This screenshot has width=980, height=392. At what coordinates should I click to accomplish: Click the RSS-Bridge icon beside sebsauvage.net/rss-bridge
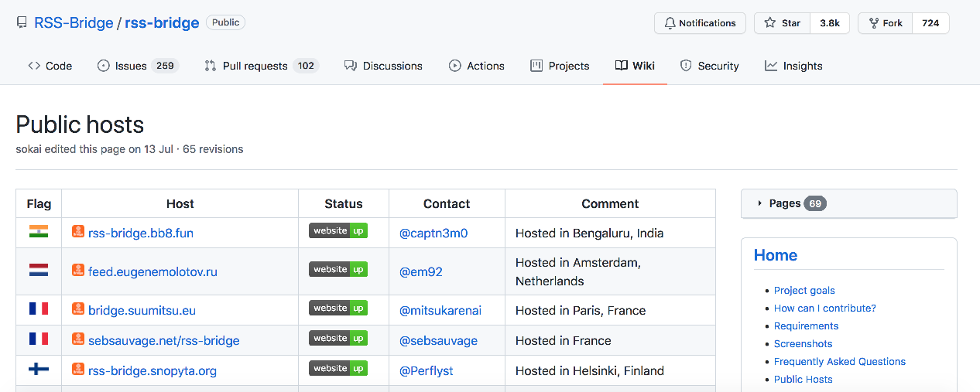tap(78, 339)
